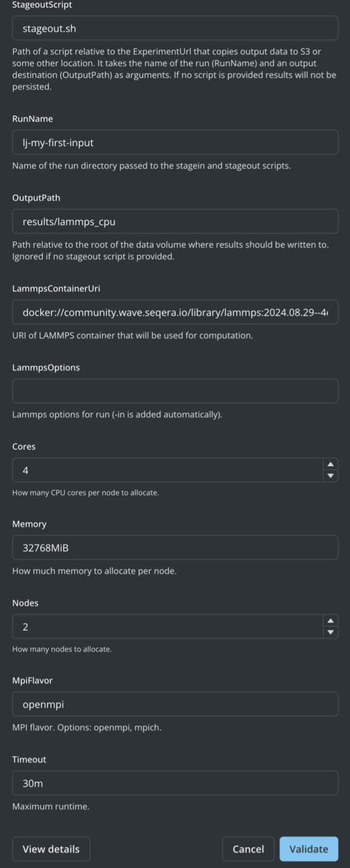
Task: Increment Nodes using the up arrow
Action: point(330,621)
